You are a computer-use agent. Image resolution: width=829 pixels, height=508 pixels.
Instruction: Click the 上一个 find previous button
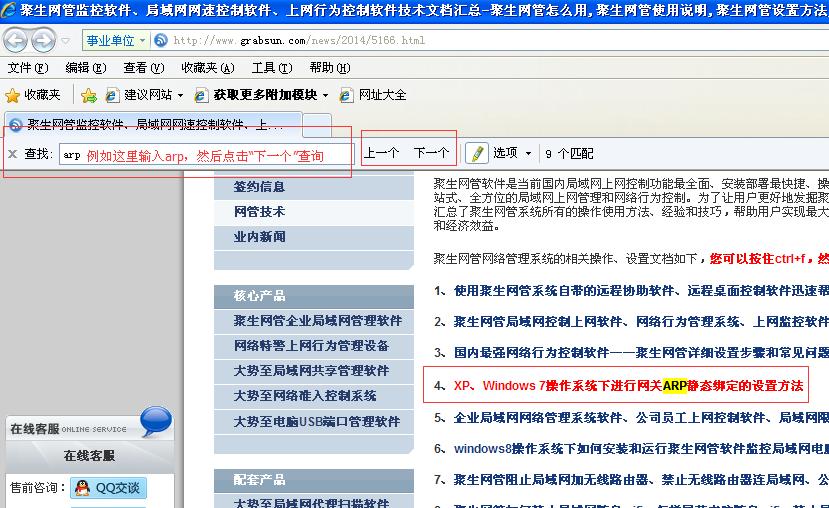click(382, 153)
